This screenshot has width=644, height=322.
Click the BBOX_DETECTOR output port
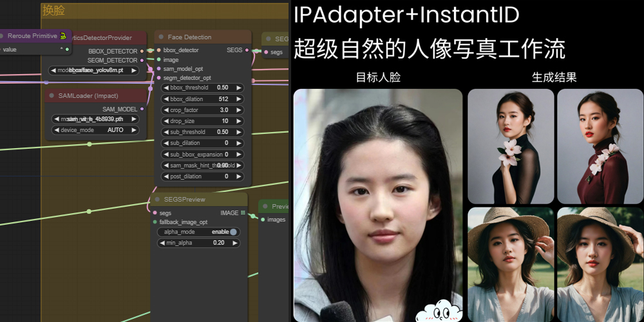coord(142,52)
